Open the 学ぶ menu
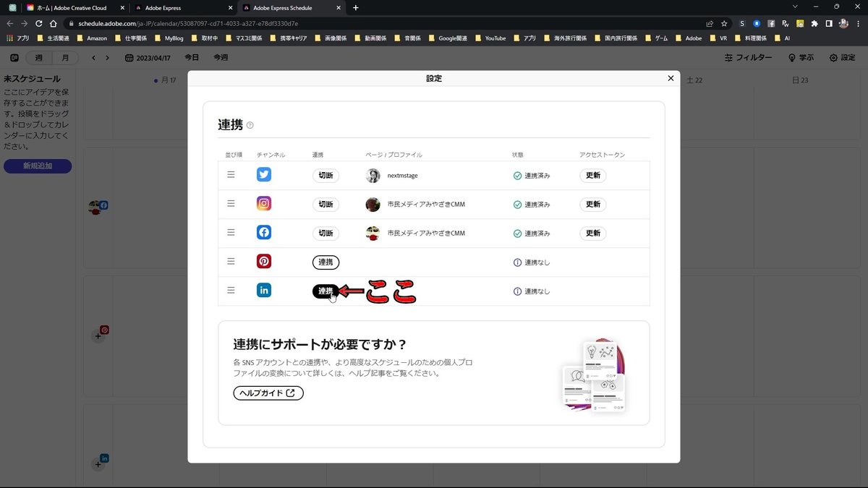The image size is (868, 488). point(801,58)
